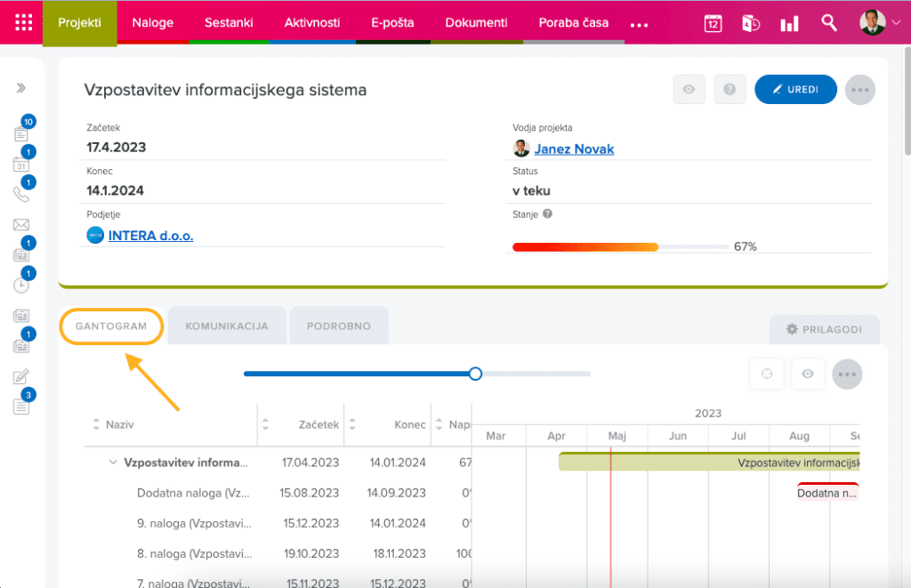Switch to the Komunikacija tab
911x588 pixels.
pos(227,326)
